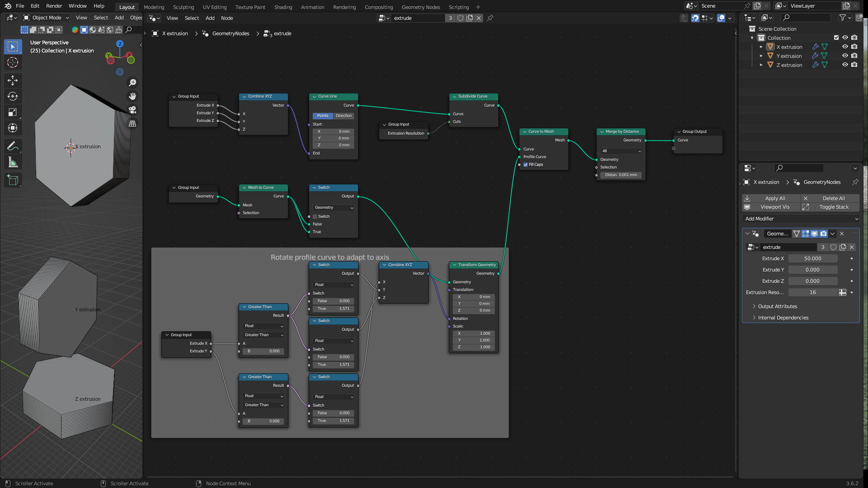868x488 pixels.
Task: Activate the Scale tool
Action: point(13,112)
